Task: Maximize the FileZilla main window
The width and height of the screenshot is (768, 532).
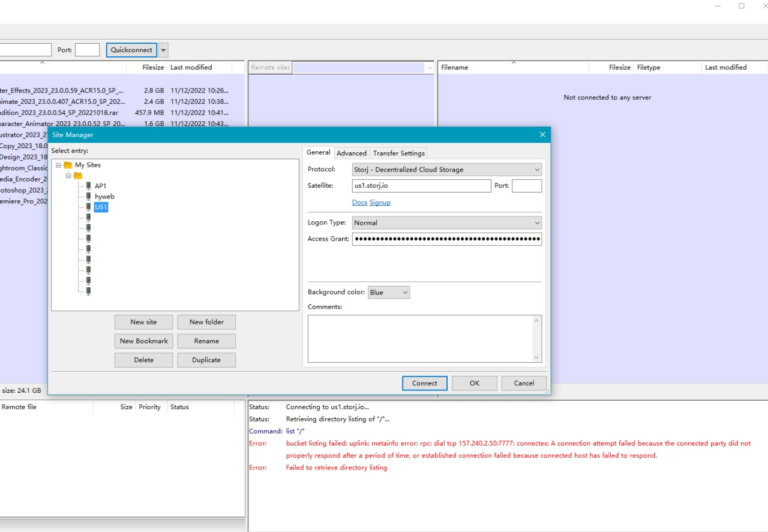Action: click(742, 6)
